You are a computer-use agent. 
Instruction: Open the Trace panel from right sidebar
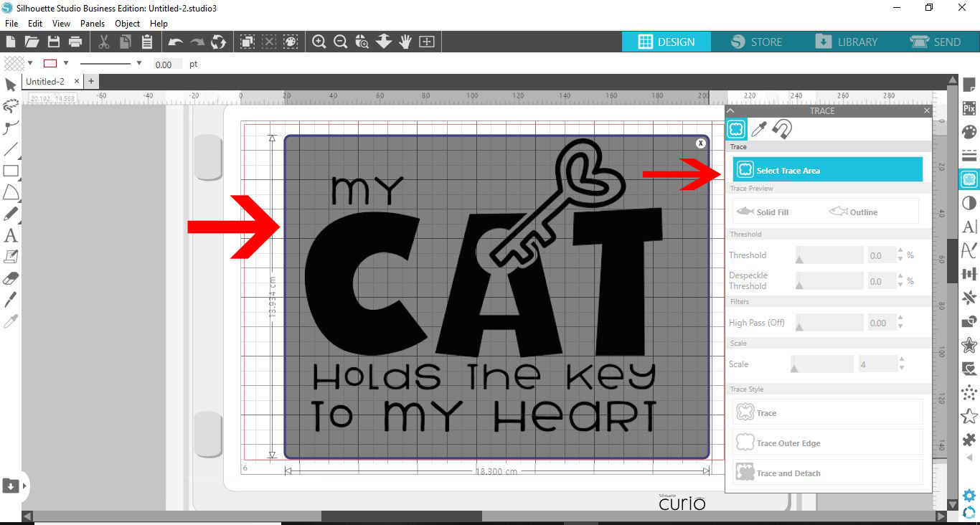pyautogui.click(x=969, y=179)
